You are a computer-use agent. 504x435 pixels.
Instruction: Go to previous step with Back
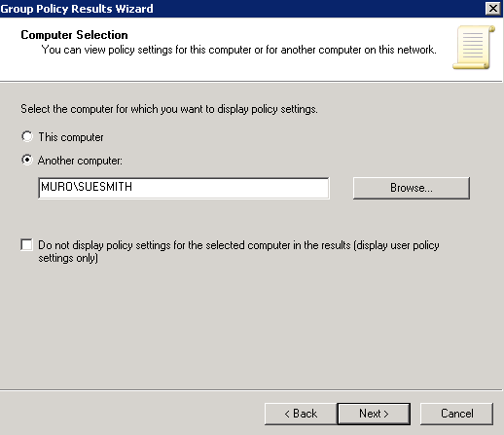click(301, 414)
